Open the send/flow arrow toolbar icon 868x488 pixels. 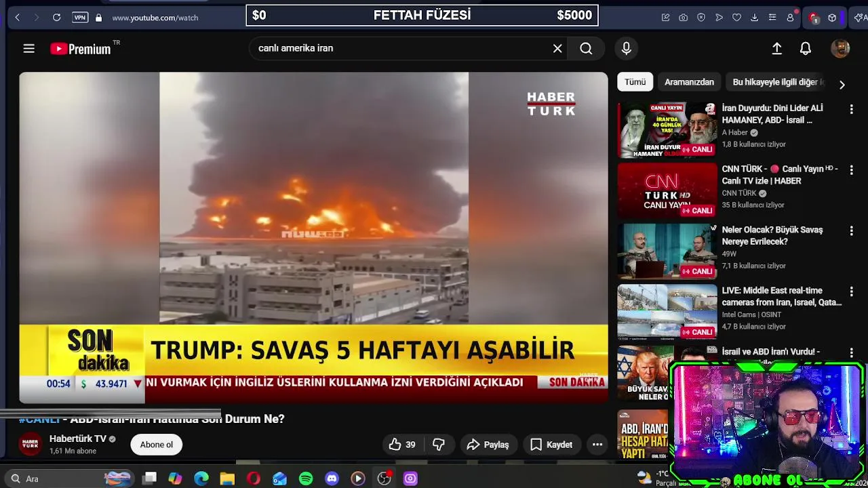tap(719, 18)
